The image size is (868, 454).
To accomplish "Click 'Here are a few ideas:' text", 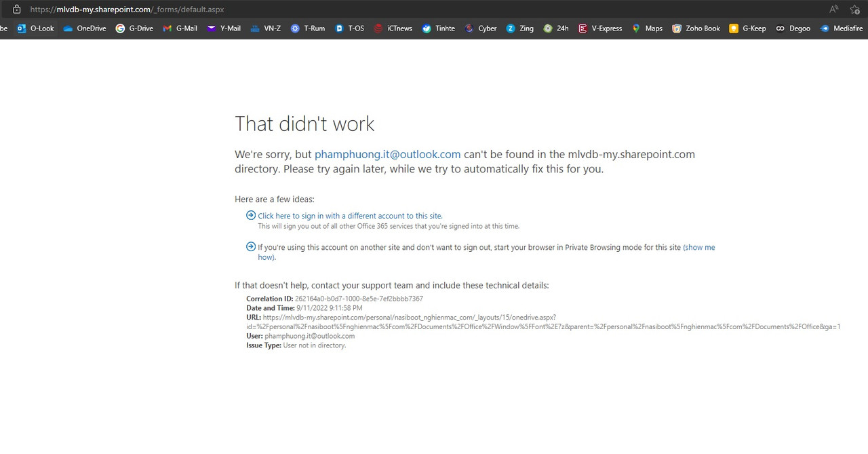I will pyautogui.click(x=275, y=200).
